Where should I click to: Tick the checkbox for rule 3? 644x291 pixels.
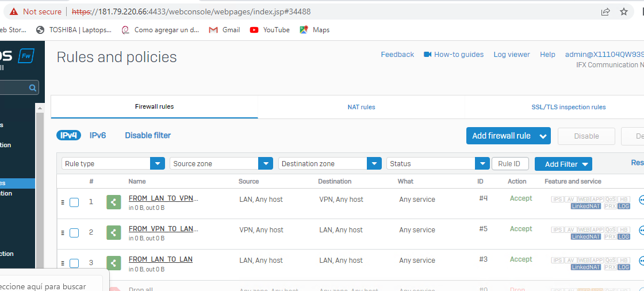click(x=74, y=263)
